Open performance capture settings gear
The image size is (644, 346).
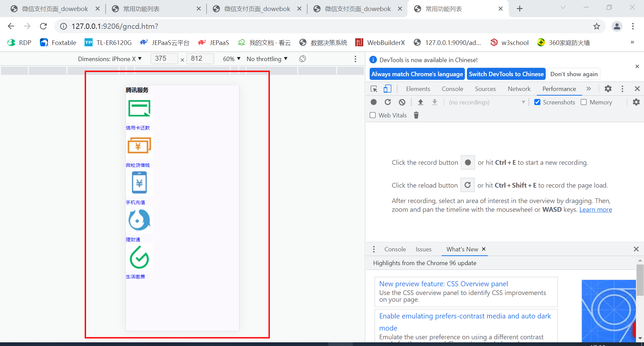636,102
